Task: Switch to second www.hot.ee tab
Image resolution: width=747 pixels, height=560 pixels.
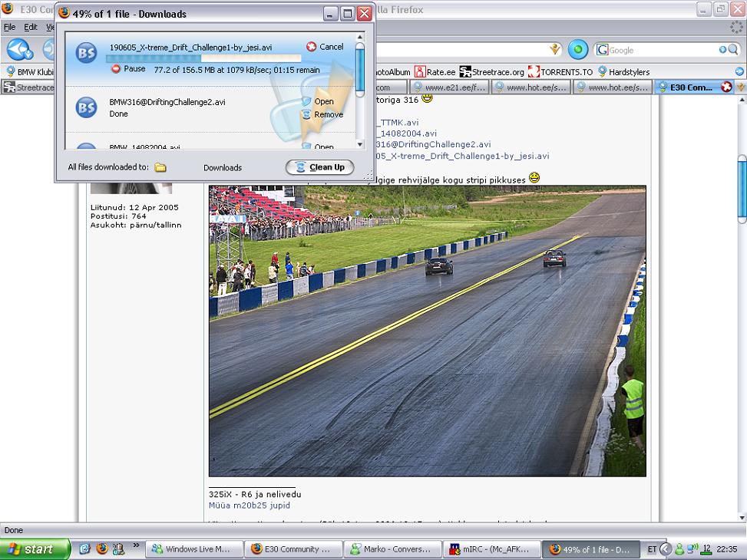Action: [613, 87]
